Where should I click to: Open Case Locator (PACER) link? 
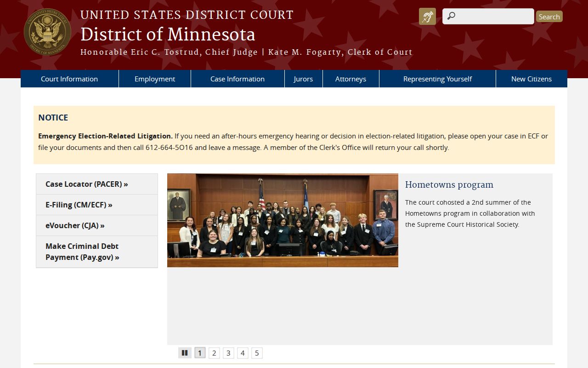click(x=97, y=184)
